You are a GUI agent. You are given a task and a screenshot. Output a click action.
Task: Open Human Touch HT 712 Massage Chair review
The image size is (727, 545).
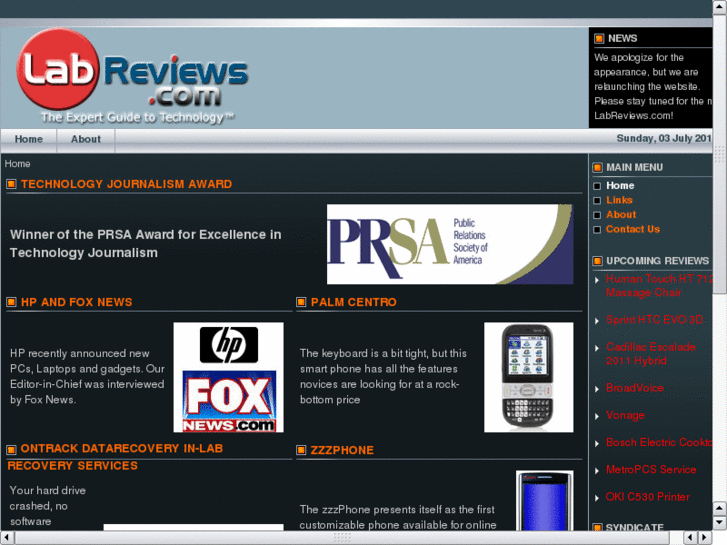[x=659, y=286]
